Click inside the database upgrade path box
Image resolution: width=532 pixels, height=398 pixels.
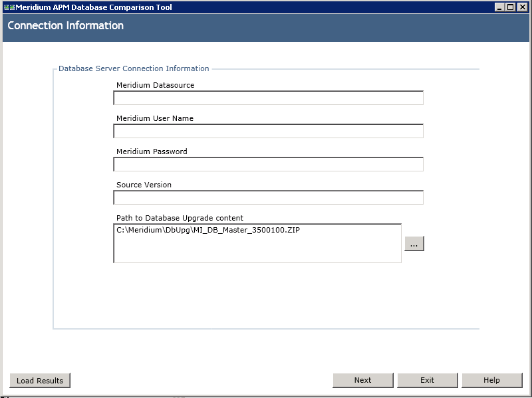[x=257, y=243]
